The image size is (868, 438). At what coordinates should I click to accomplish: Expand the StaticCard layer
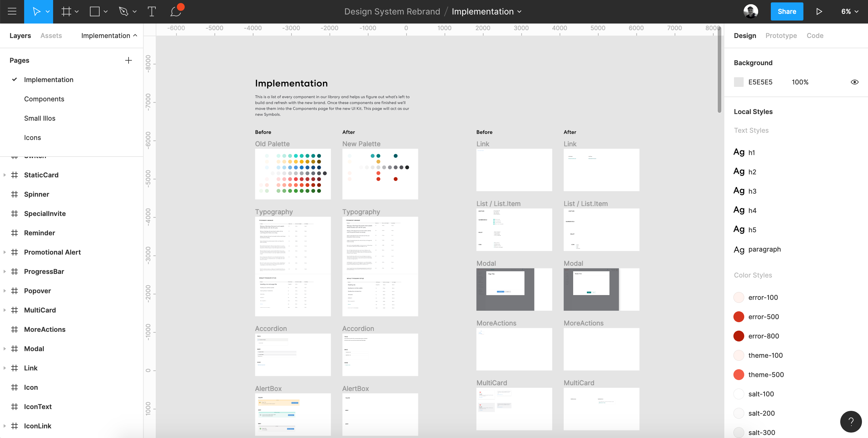[x=5, y=175]
